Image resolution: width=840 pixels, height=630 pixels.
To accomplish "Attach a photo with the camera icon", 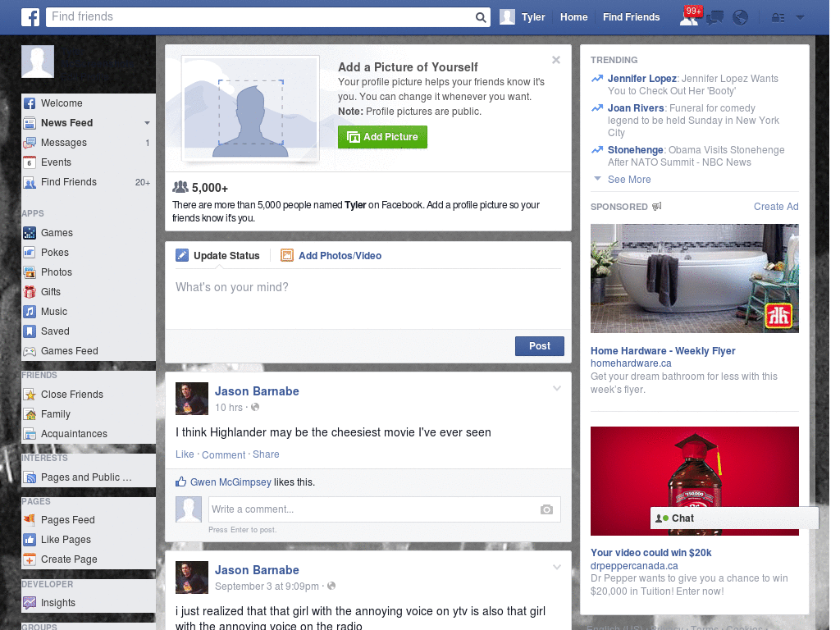I will pyautogui.click(x=546, y=509).
